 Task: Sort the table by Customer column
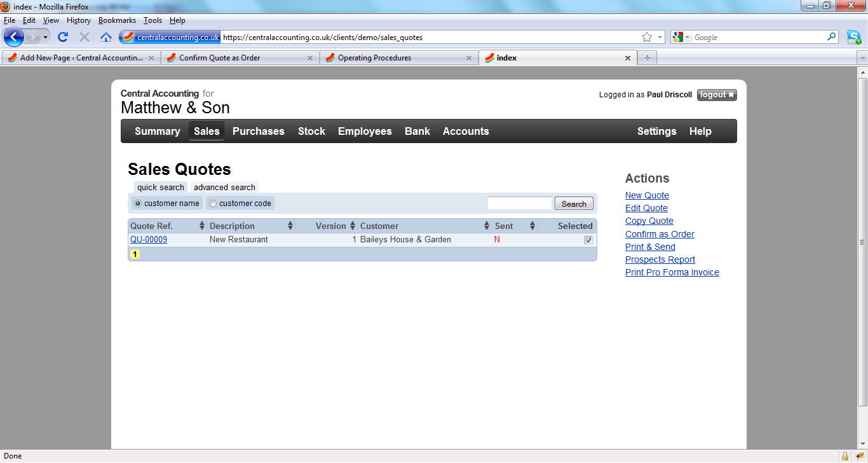click(487, 226)
